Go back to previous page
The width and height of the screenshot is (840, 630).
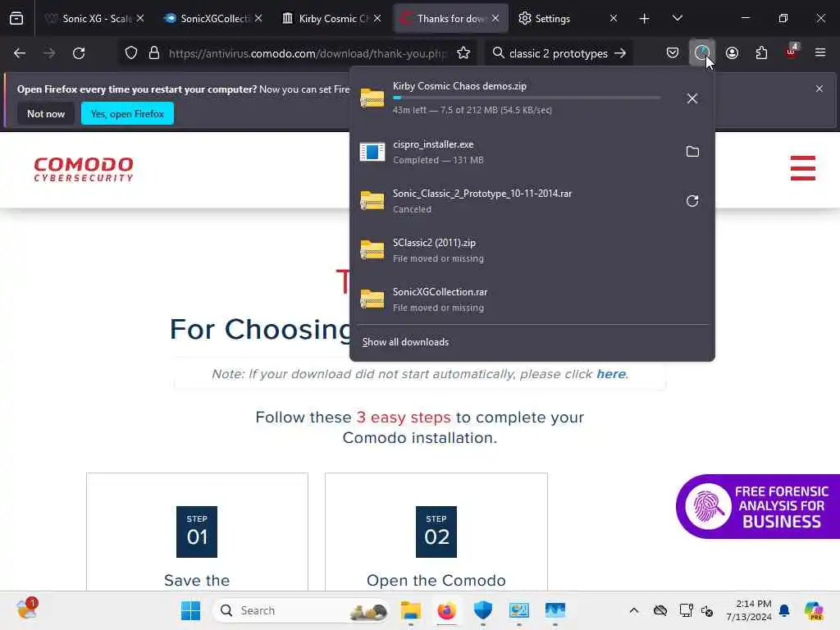(20, 53)
